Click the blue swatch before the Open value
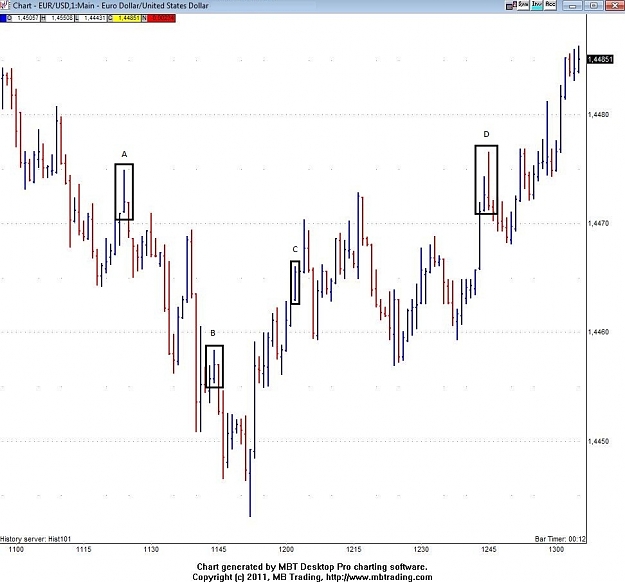This screenshot has height=582, width=625. pos(3,18)
